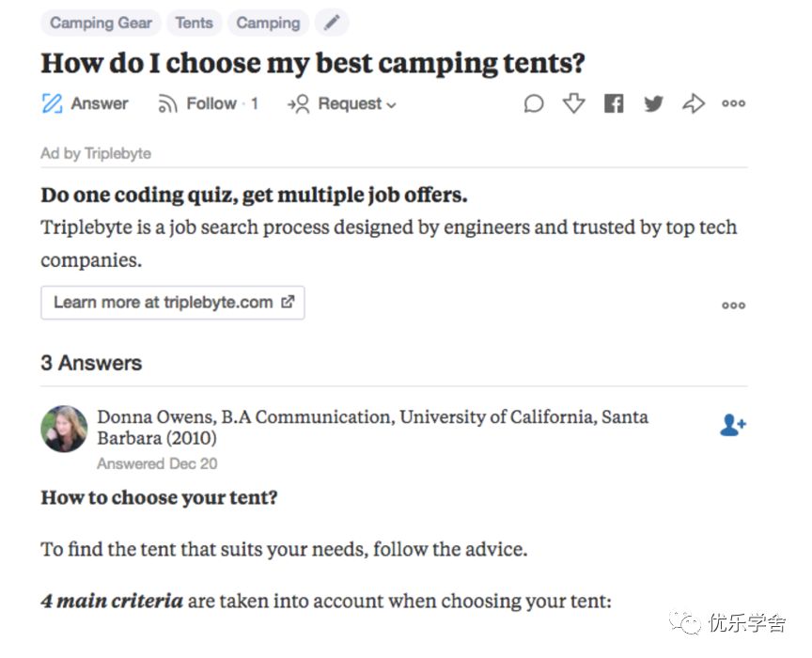Open the question's more options ellipsis
812x658 pixels.
click(x=734, y=104)
